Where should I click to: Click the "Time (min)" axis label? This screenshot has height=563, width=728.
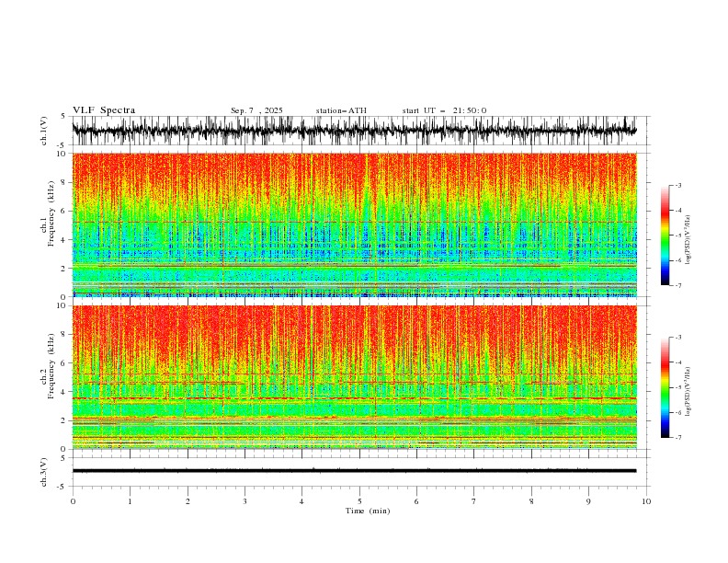coord(368,511)
